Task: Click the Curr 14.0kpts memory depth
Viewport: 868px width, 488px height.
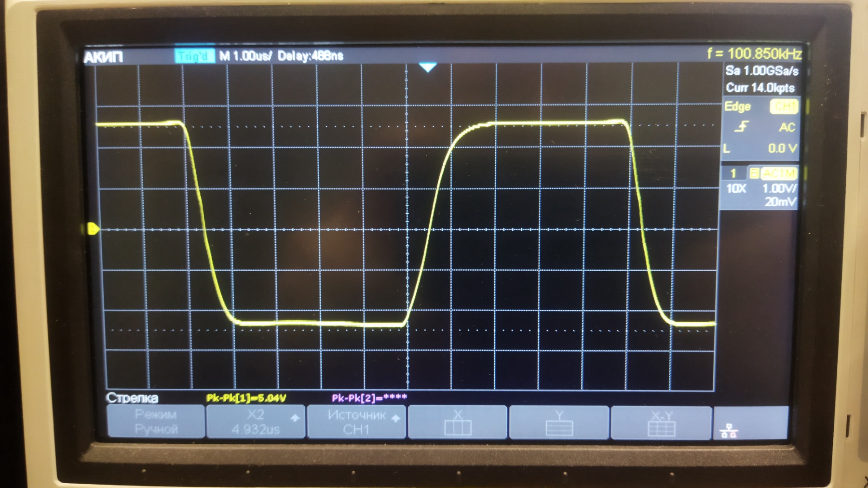Action: [x=760, y=88]
